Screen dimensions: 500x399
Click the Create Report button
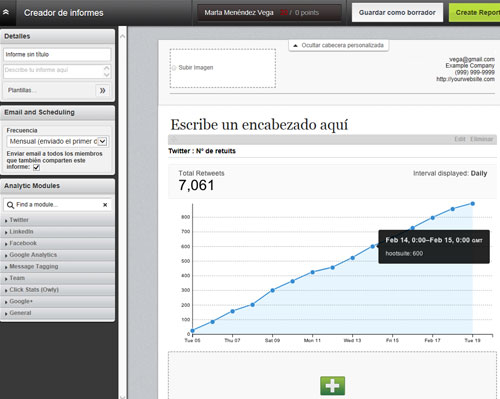[475, 13]
